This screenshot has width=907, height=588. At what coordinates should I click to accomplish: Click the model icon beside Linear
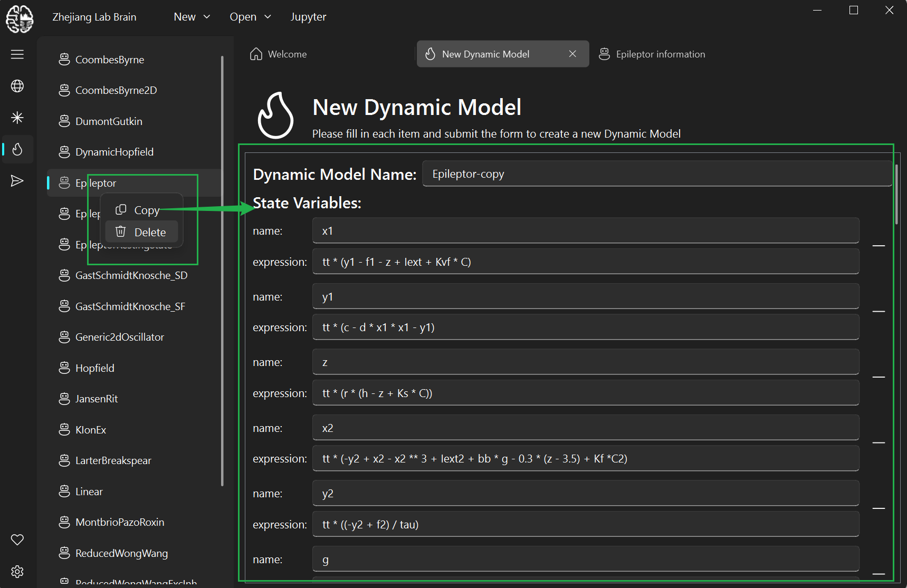point(64,491)
